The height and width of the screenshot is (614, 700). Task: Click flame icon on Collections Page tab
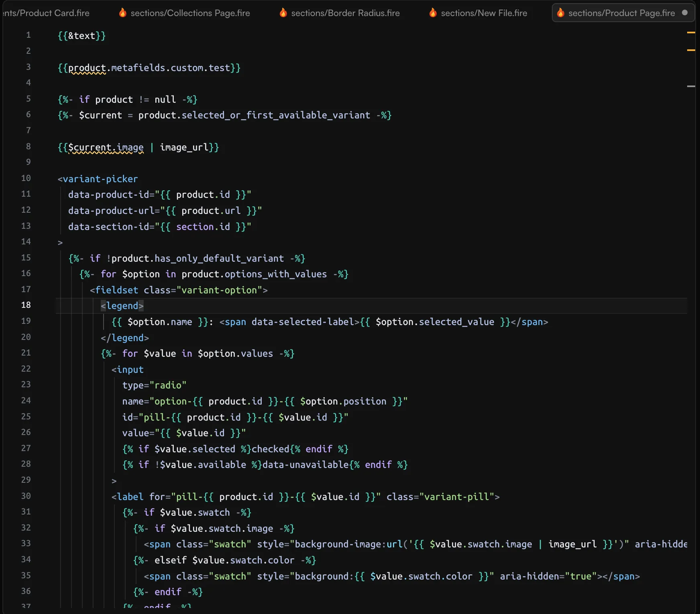pyautogui.click(x=123, y=13)
